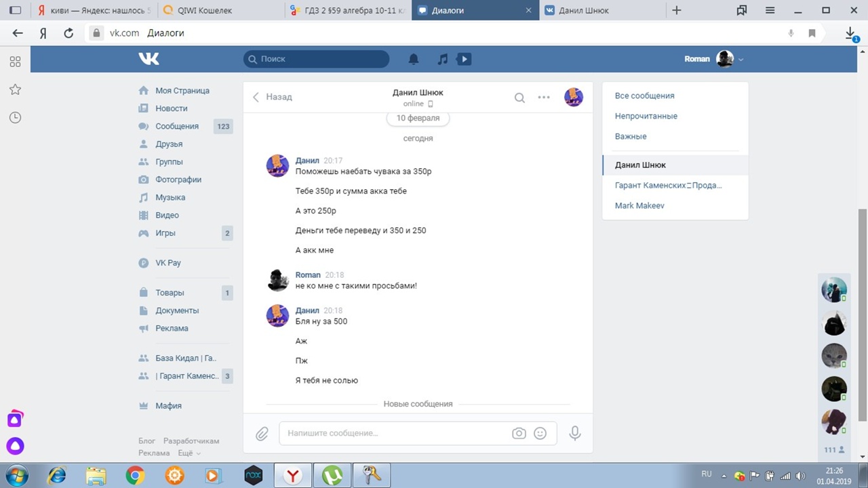Open the emoji smiley picker

point(540,434)
